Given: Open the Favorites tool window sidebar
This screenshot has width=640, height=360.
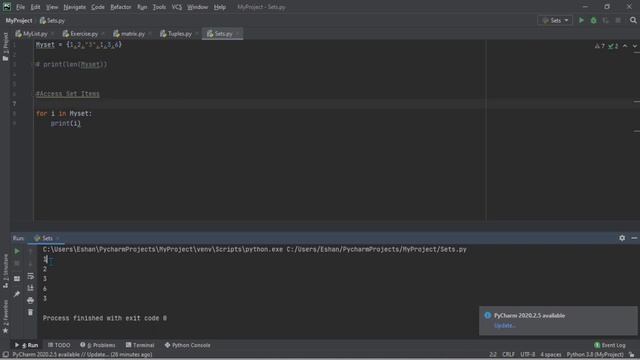Looking at the screenshot, I should 5,316.
